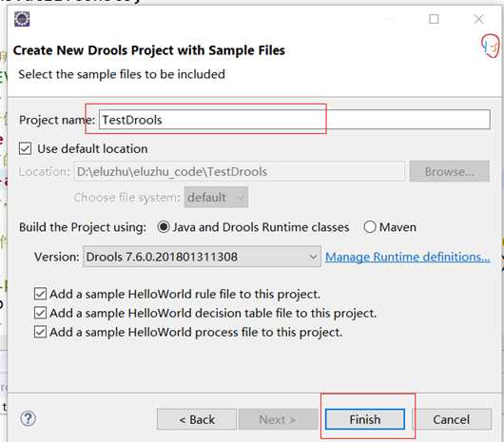
Task: Toggle sample HelloWorld decision table checkbox
Action: (40, 313)
